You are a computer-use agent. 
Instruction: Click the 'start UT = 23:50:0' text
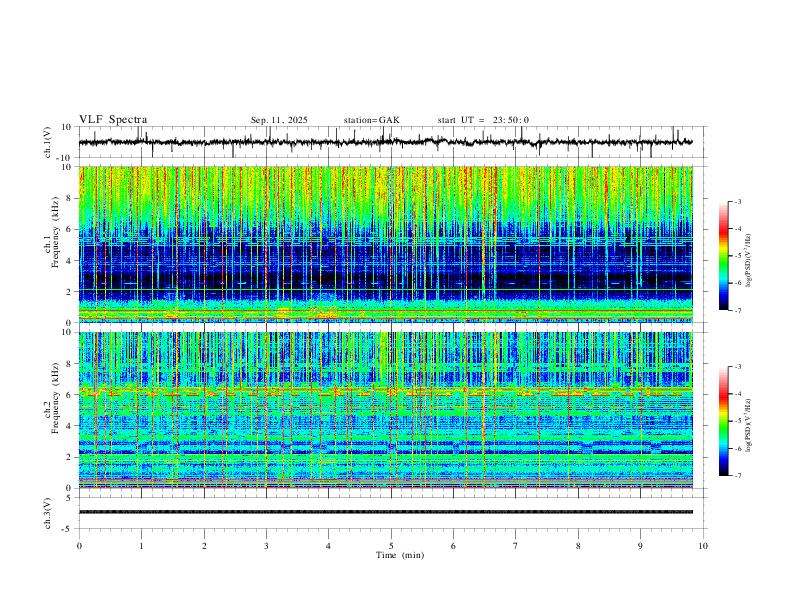483,120
